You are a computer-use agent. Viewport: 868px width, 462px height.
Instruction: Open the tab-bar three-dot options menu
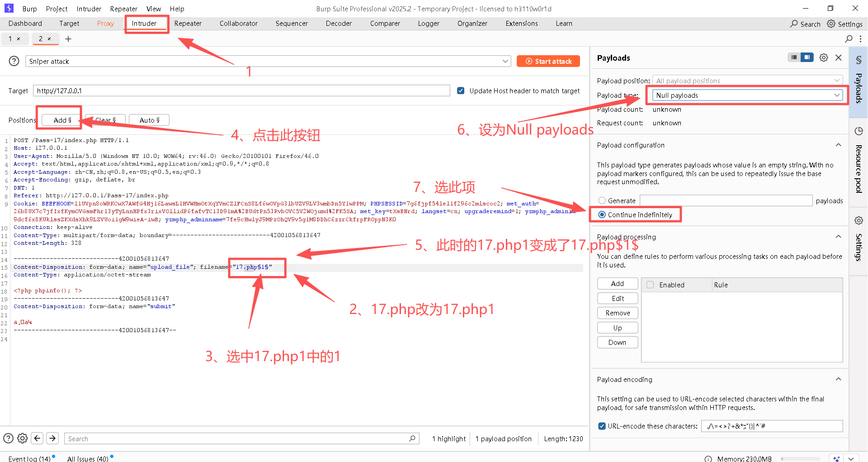[860, 39]
